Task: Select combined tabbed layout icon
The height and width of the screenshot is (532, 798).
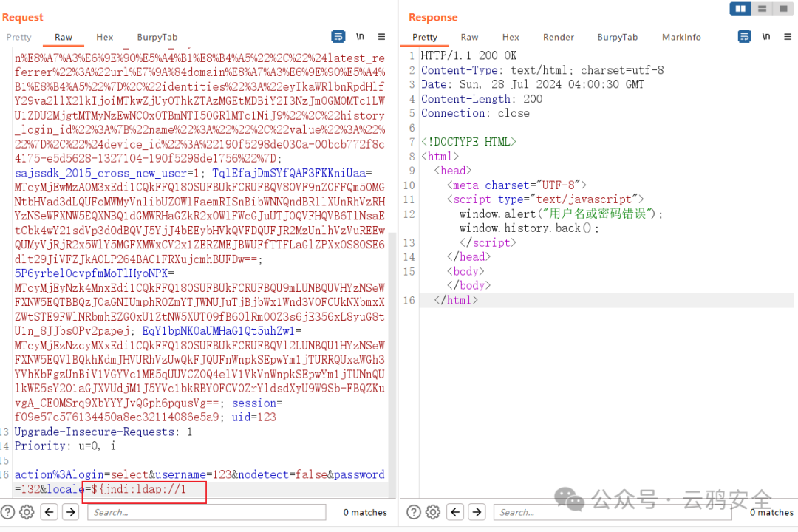Action: (x=783, y=9)
